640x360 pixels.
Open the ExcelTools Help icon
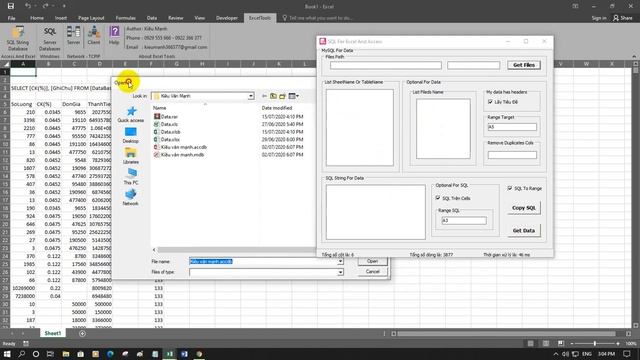coord(114,36)
